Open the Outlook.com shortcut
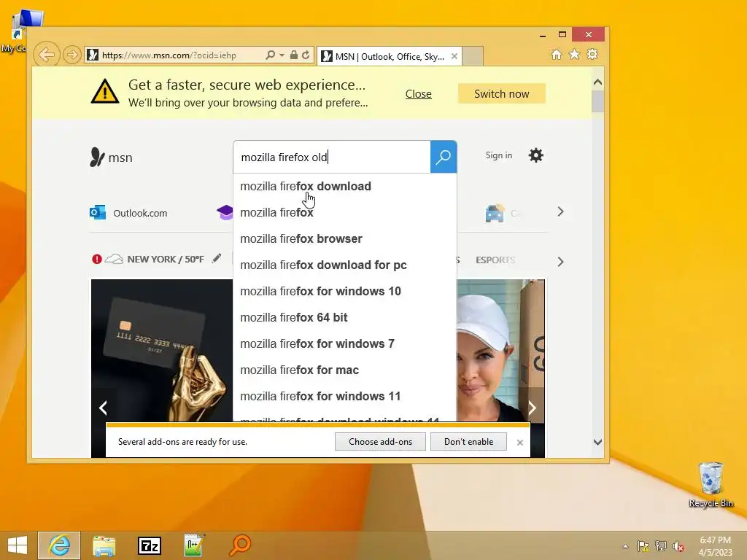This screenshot has width=747, height=560. pos(128,213)
